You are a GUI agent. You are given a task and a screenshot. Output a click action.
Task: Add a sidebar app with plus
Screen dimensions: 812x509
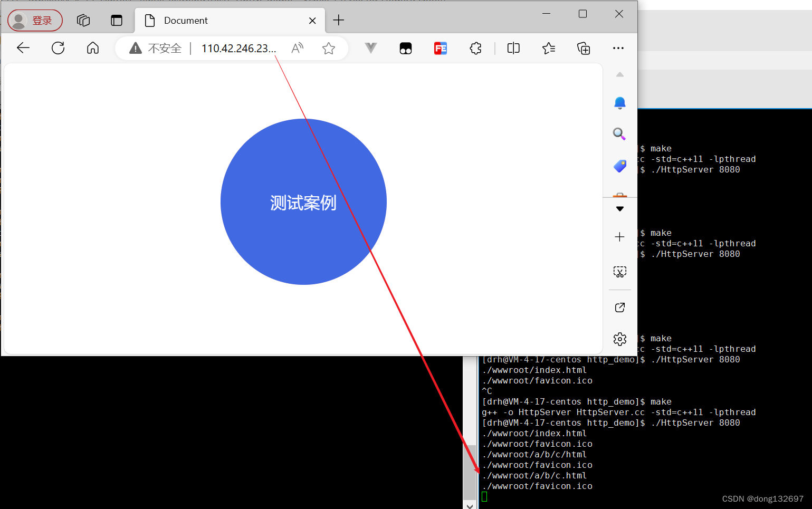pos(620,237)
